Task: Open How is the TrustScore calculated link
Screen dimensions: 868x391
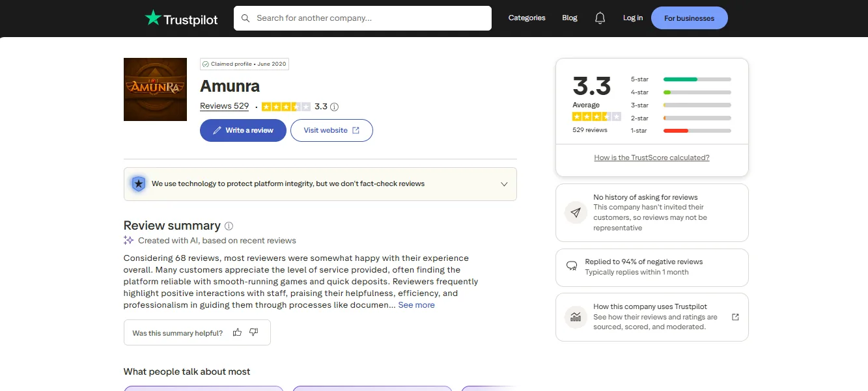Action: click(x=652, y=158)
